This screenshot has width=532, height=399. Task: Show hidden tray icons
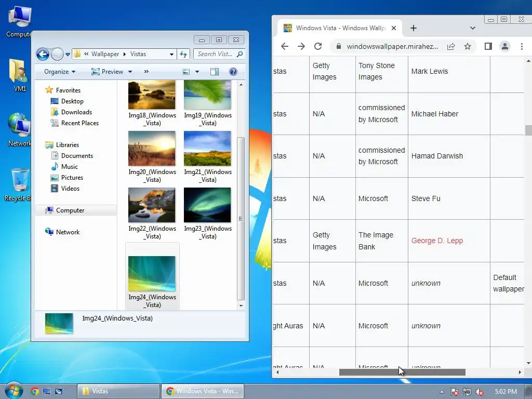(x=442, y=392)
